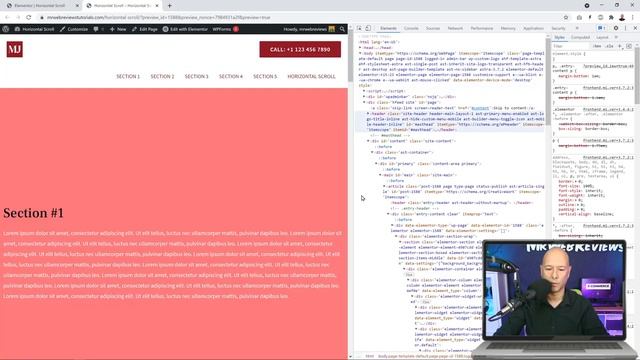Collapse the div id primary node
Image resolution: width=640 pixels, height=360 pixels.
coord(376,163)
